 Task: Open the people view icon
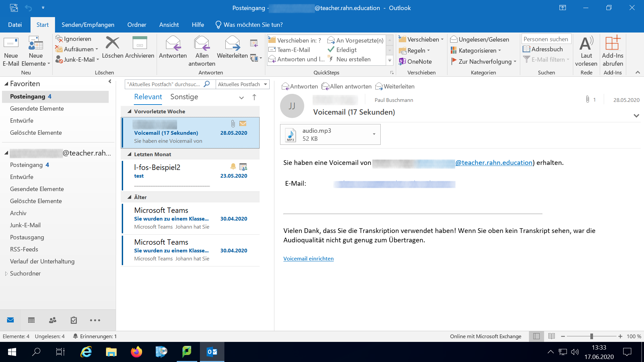point(52,320)
